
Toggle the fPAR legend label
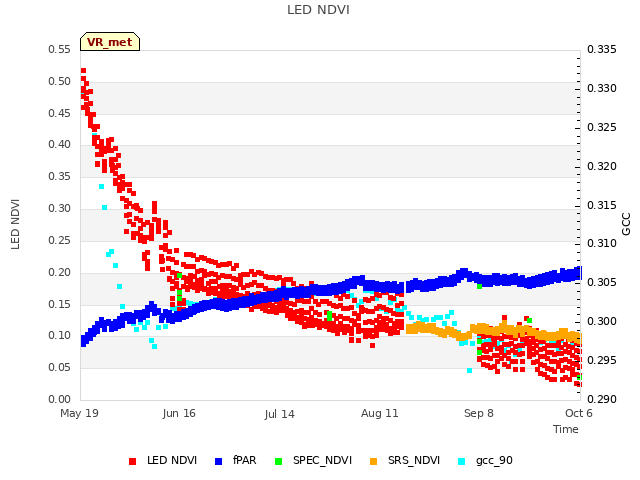pos(244,460)
